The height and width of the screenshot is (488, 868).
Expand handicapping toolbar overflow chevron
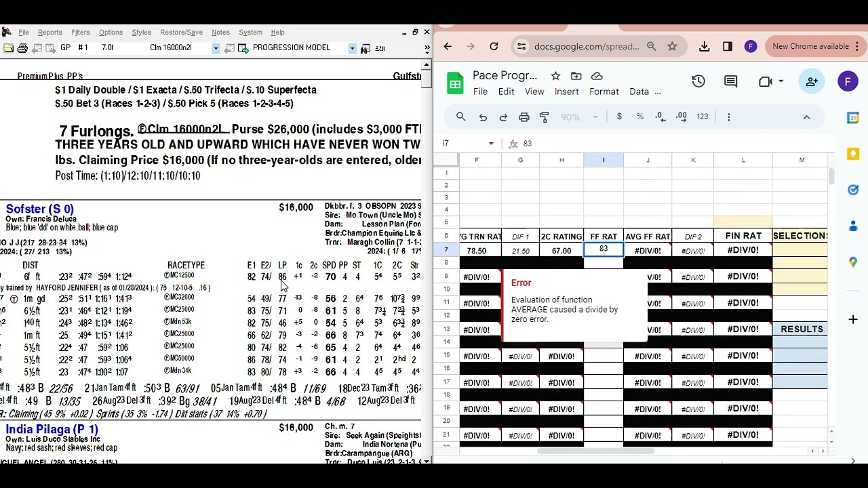click(x=427, y=48)
